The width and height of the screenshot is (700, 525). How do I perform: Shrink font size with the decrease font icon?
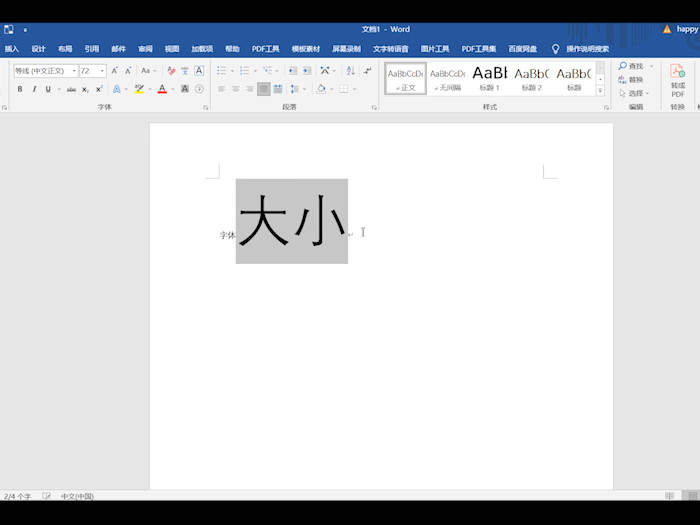click(x=128, y=71)
